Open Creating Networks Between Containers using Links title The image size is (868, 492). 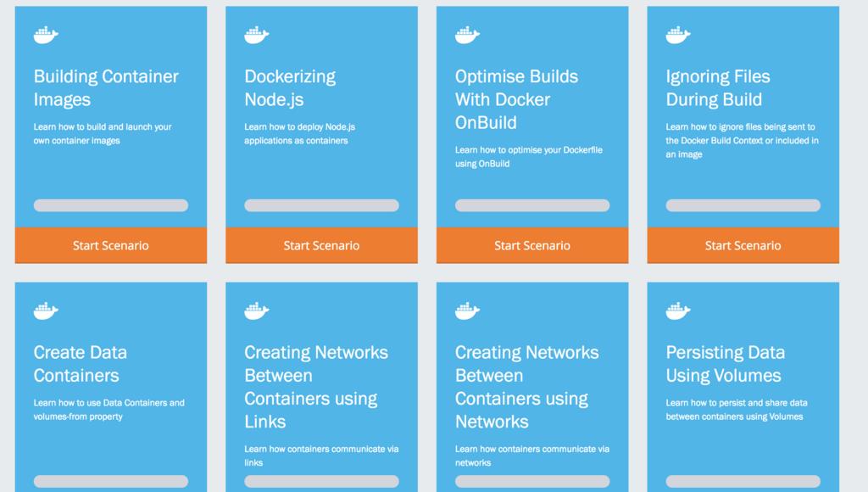tap(316, 387)
